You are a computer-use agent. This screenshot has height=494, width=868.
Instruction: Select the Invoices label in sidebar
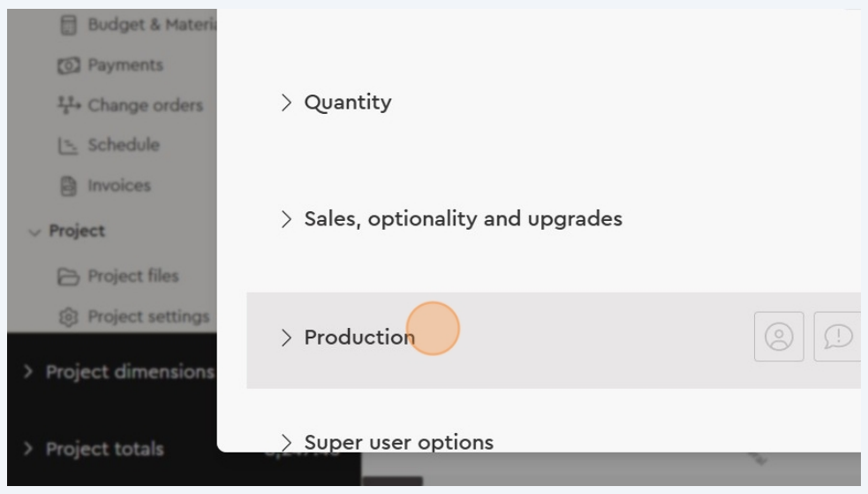coord(119,186)
